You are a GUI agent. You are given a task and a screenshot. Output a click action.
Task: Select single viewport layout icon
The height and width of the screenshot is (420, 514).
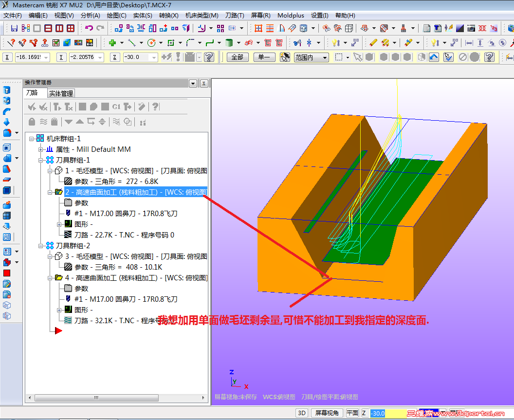click(x=37, y=28)
